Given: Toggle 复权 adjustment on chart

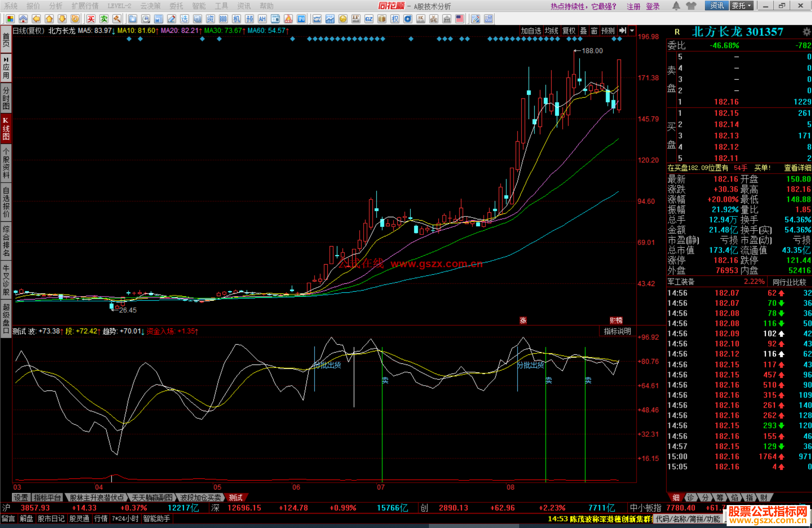Looking at the screenshot, I should pos(568,31).
